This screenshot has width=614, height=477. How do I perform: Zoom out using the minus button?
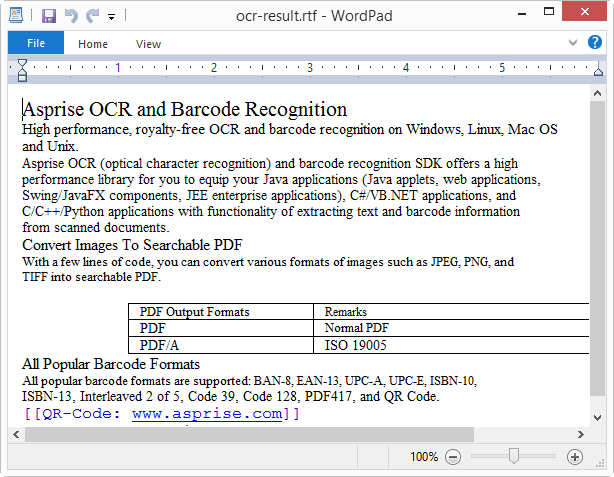point(453,456)
